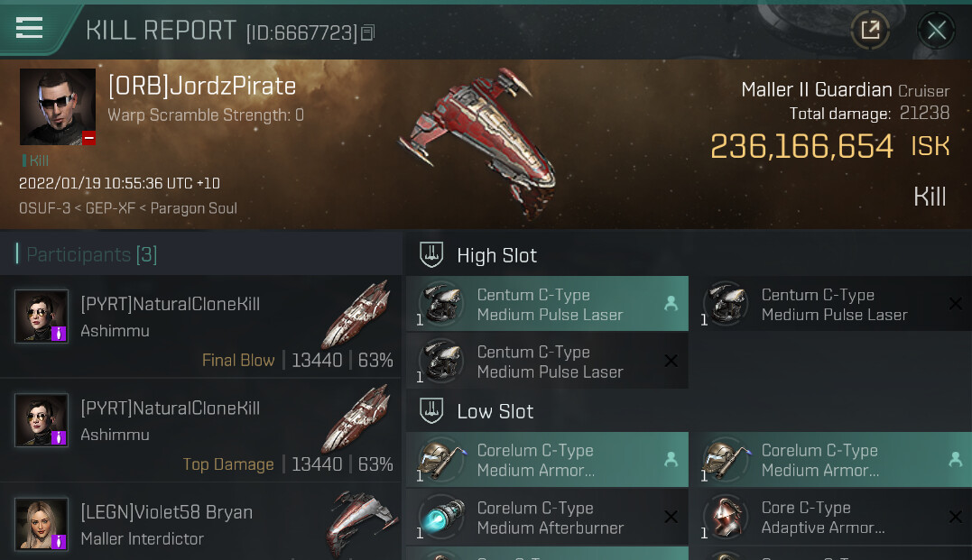The image size is (972, 560).
Task: Open Violet58 Bryan's character portrait
Action: tap(42, 524)
